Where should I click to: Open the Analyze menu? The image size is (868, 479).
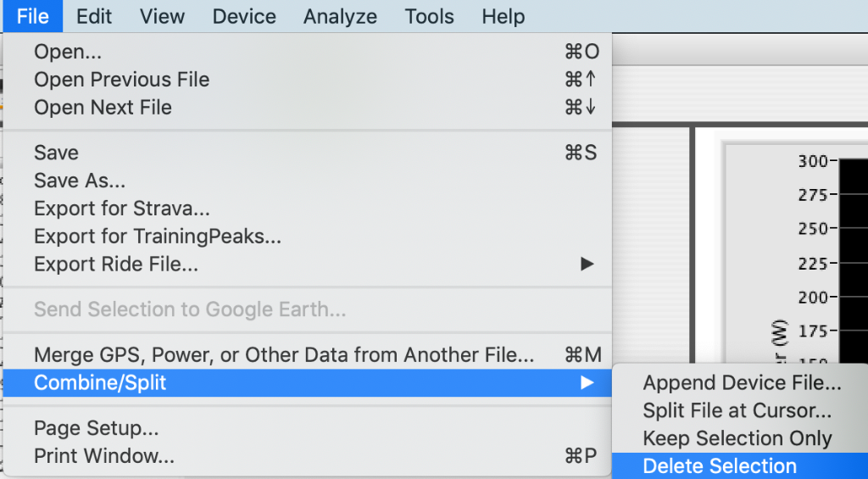coord(340,16)
